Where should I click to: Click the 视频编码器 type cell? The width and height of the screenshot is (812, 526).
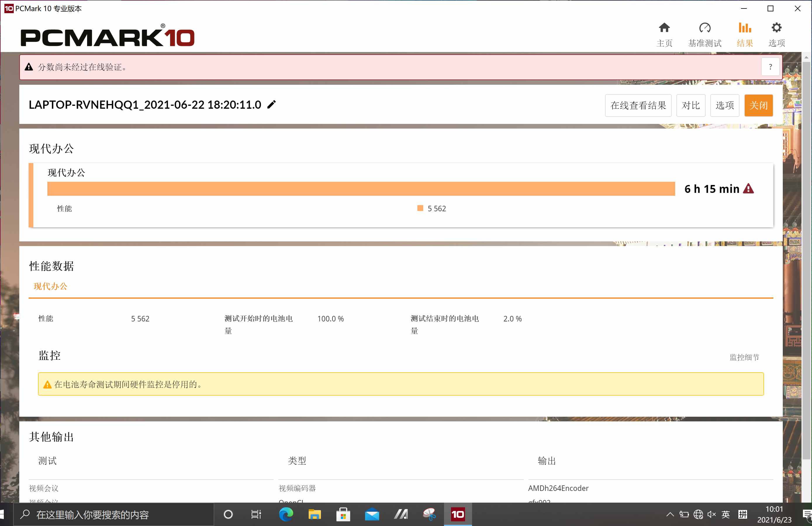click(x=297, y=488)
